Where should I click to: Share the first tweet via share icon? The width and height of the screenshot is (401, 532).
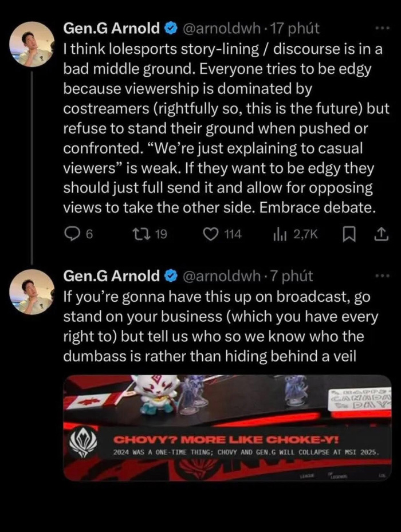point(380,234)
